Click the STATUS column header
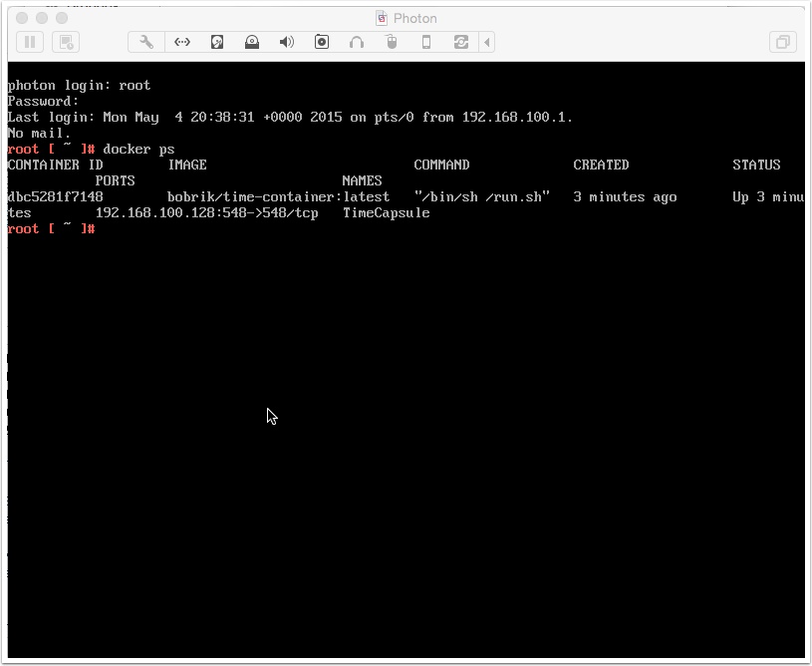The image size is (812, 666). point(756,165)
